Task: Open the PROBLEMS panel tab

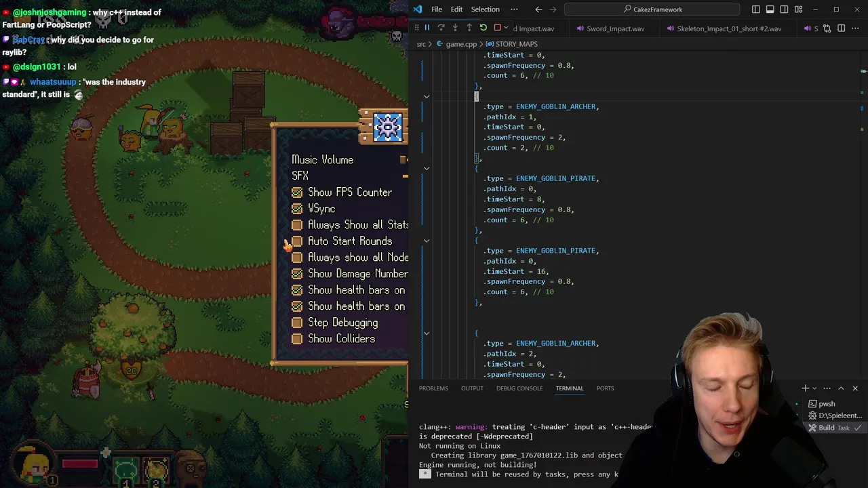Action: 433,388
